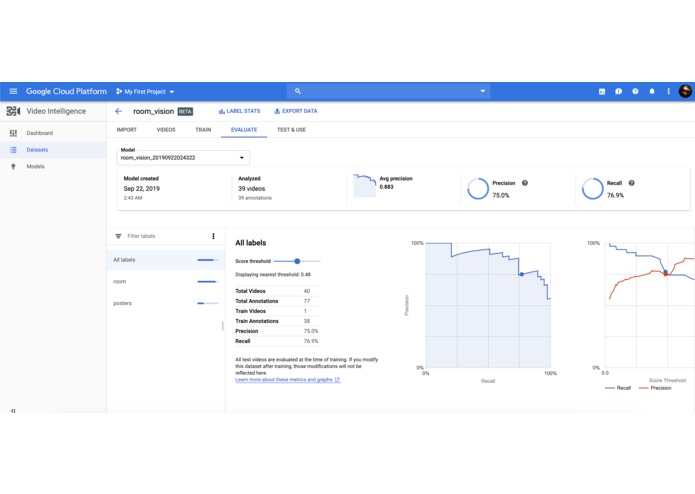
Task: Select the room label row
Action: [166, 282]
